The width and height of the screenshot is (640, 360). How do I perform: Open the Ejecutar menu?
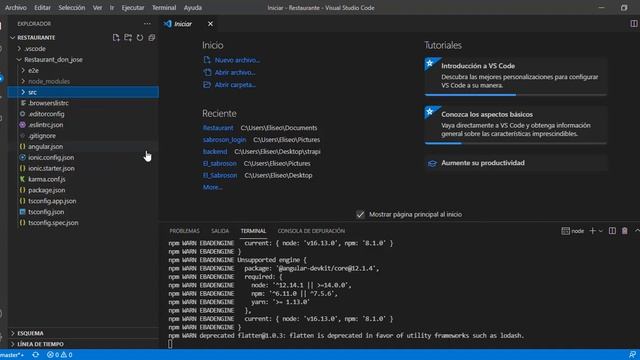coord(133,8)
